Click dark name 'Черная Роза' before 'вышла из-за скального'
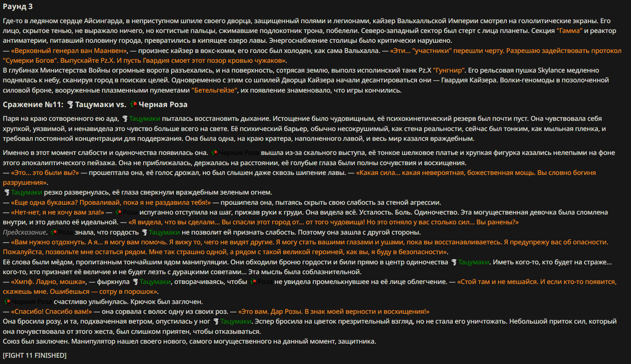The image size is (631, 364). pos(239,153)
